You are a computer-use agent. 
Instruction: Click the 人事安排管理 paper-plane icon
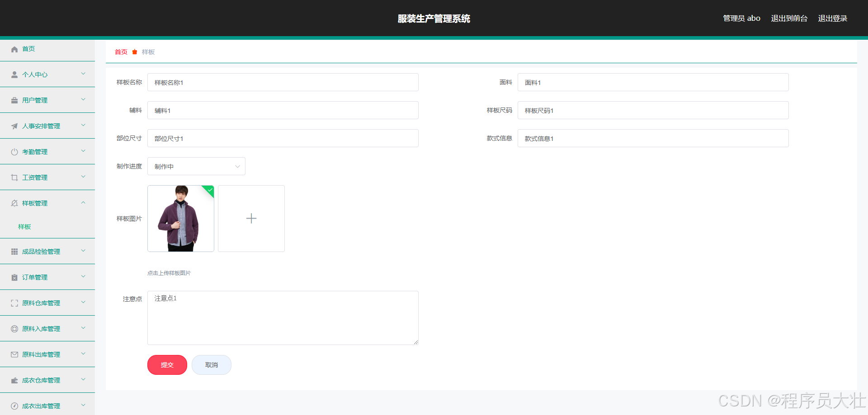(14, 126)
